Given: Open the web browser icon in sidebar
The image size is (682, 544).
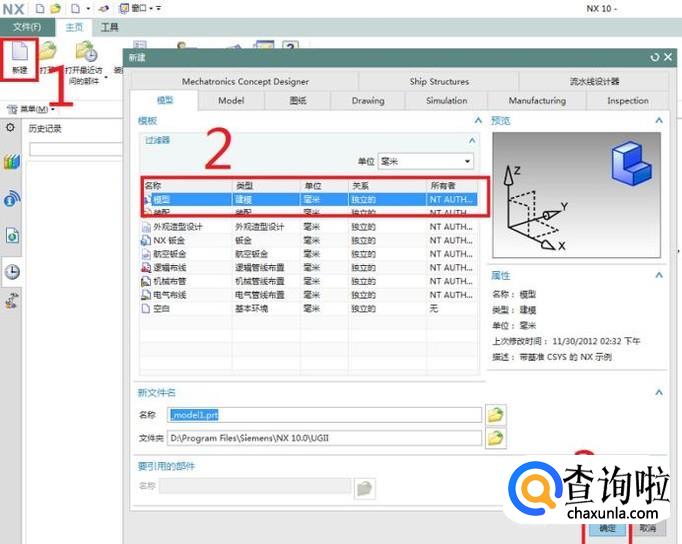Looking at the screenshot, I should [x=12, y=199].
